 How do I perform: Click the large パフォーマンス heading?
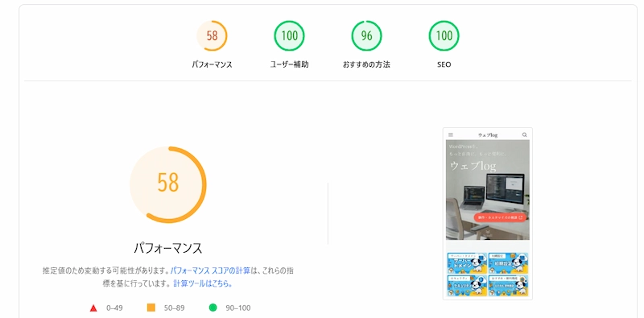point(168,248)
